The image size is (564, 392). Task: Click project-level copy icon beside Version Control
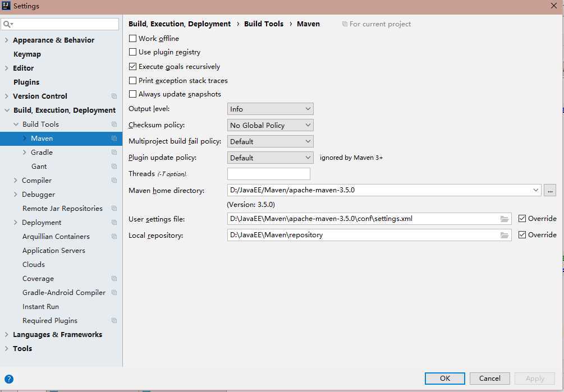[114, 96]
